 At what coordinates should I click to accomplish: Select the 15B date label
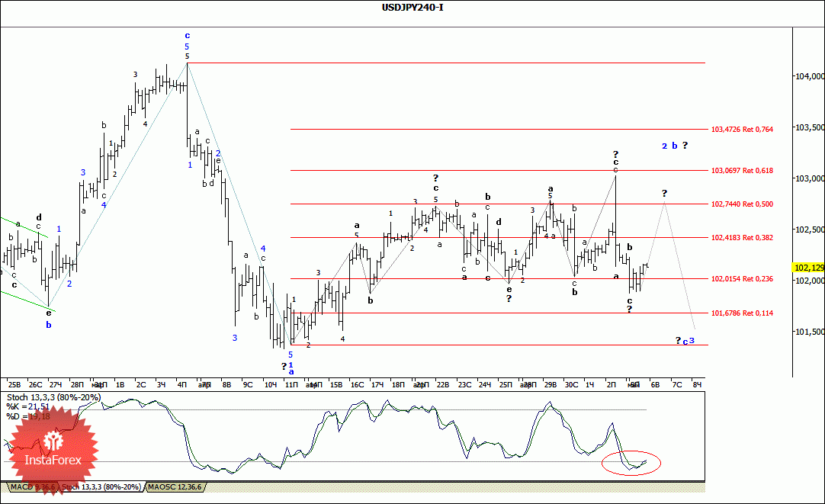(x=335, y=384)
